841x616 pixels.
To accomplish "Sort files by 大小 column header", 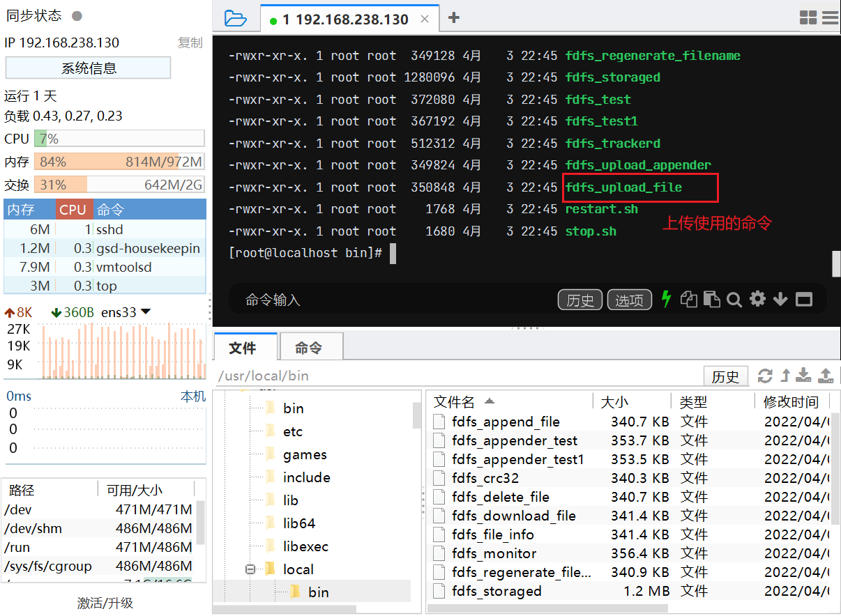I will click(x=632, y=401).
